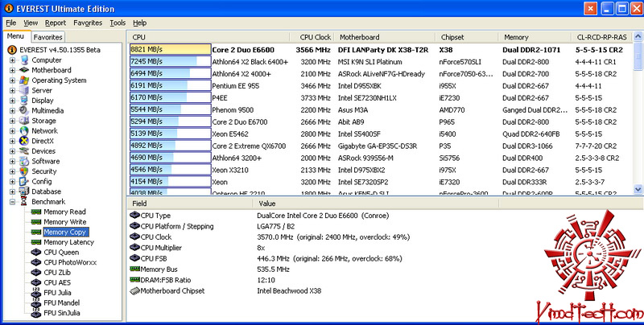Click the DirectX icon in tree
This screenshot has width=644, height=325.
(x=24, y=141)
